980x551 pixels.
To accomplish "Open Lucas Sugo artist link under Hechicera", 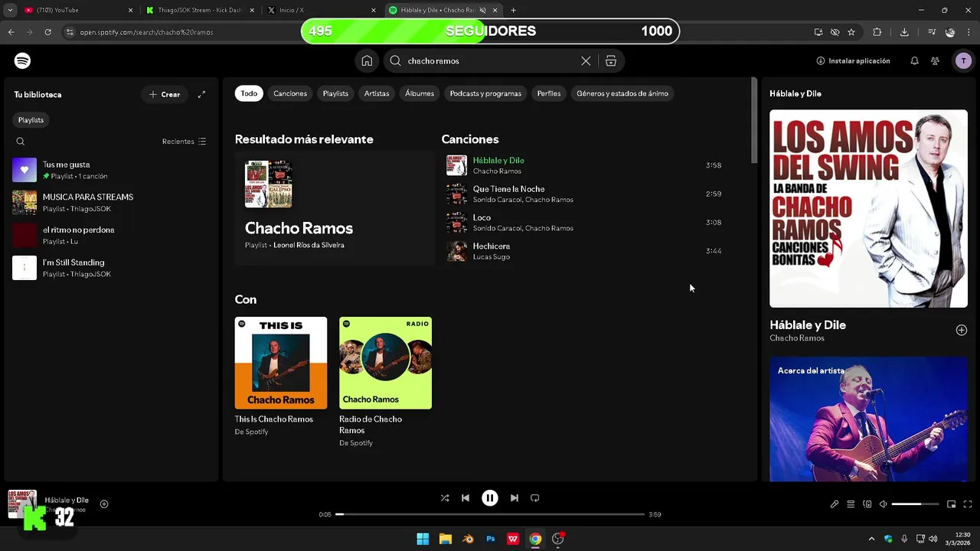I will coord(492,257).
